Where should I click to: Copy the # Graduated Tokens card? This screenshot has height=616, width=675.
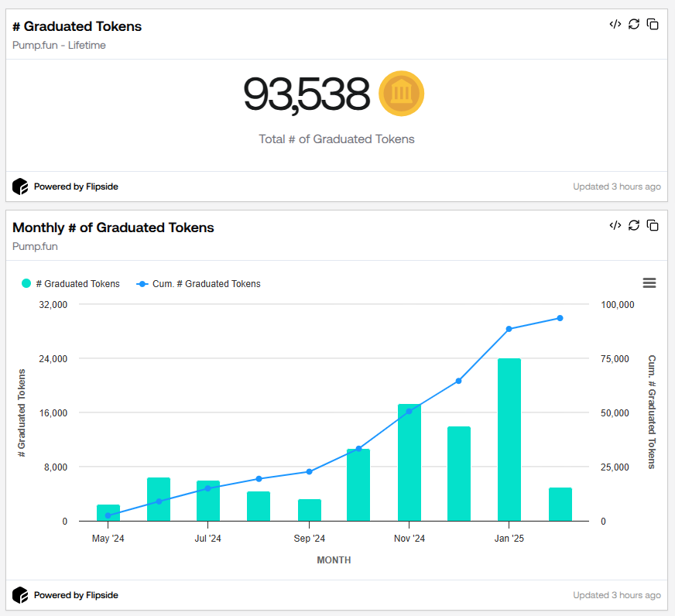653,24
